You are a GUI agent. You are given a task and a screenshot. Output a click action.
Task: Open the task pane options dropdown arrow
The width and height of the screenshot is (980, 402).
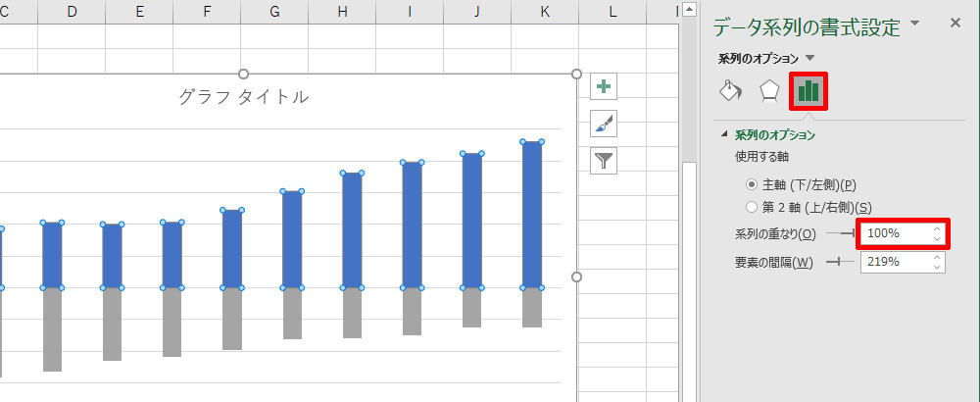coord(915,24)
